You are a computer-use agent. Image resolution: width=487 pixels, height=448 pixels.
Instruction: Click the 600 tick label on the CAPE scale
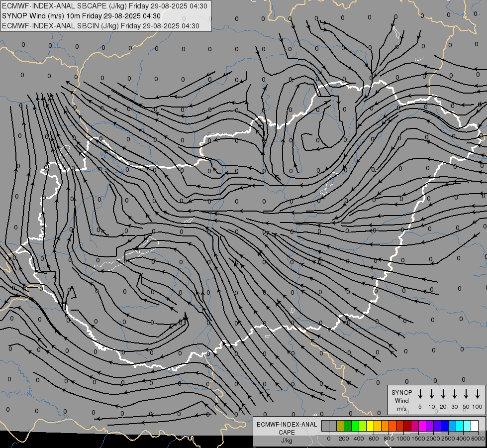click(374, 439)
